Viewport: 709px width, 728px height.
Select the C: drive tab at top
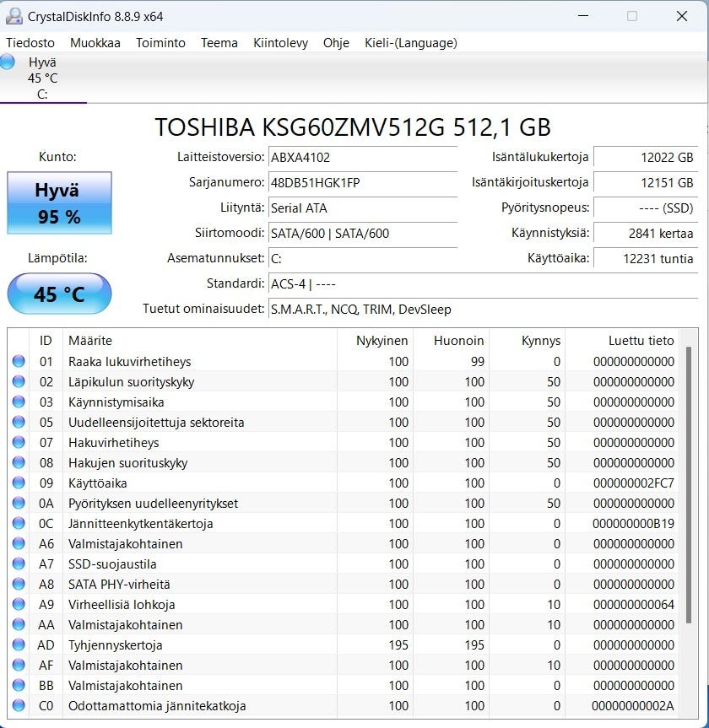pos(42,78)
